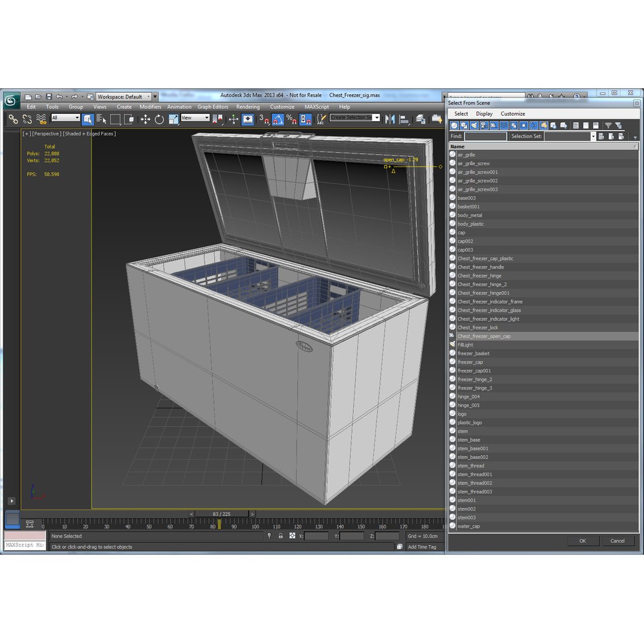The image size is (644, 644).
Task: Select the Select Object tool
Action: click(88, 119)
